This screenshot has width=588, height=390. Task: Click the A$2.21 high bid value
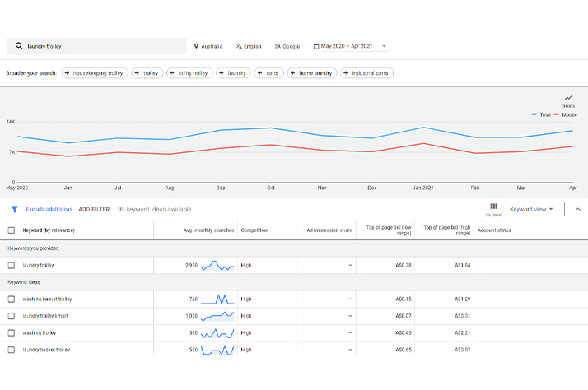462,332
